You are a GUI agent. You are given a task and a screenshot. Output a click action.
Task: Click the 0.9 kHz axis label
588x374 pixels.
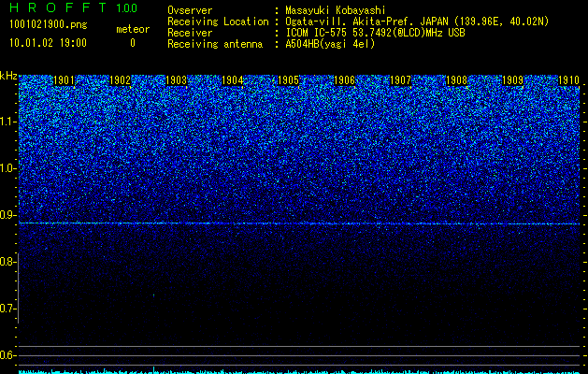7,215
